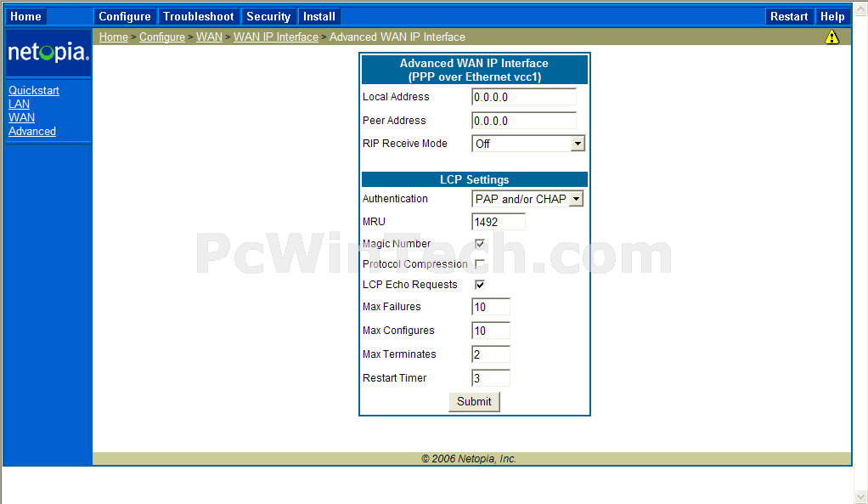Open the LAN sidebar link
The image size is (868, 504).
[19, 105]
